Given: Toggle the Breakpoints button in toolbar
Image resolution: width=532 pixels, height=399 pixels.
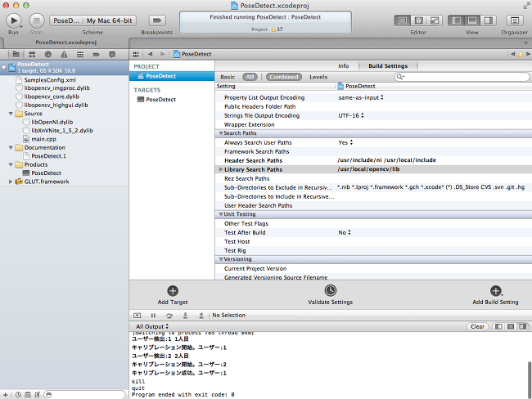Looking at the screenshot, I should pos(157,20).
